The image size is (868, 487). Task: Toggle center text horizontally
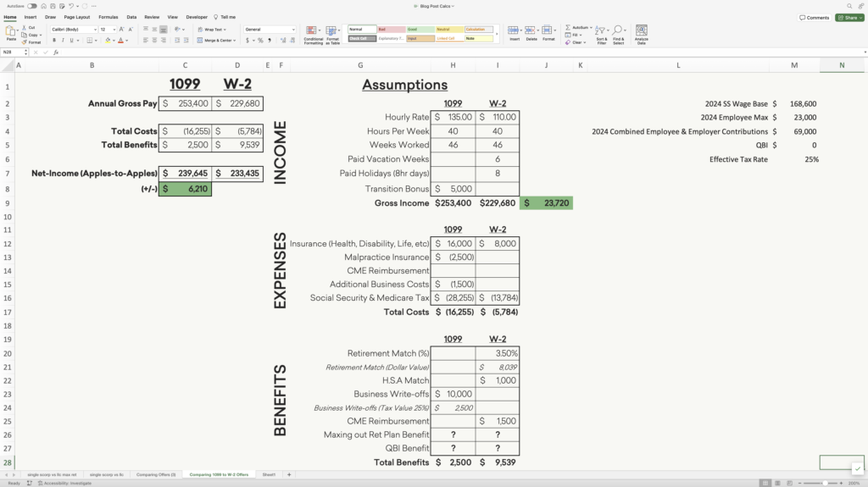pyautogui.click(x=154, y=41)
